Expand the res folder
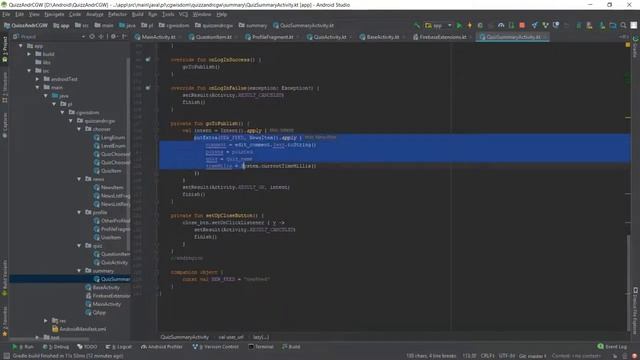The height and width of the screenshot is (360, 640). click(x=46, y=321)
